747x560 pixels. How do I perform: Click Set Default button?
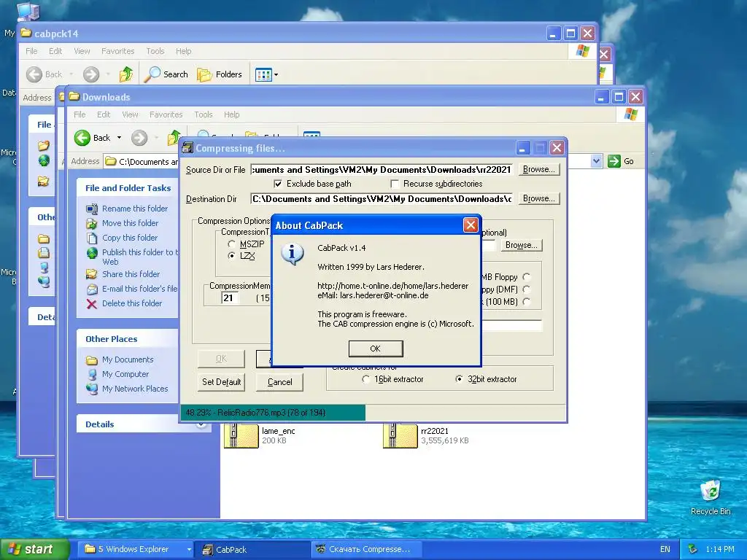point(222,382)
